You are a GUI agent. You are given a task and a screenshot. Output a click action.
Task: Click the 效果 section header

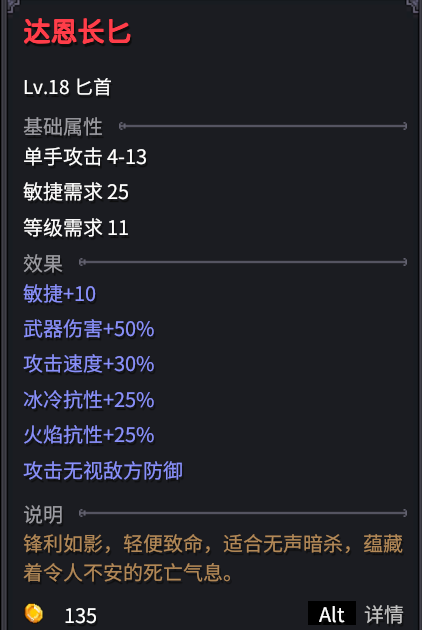coord(43,263)
